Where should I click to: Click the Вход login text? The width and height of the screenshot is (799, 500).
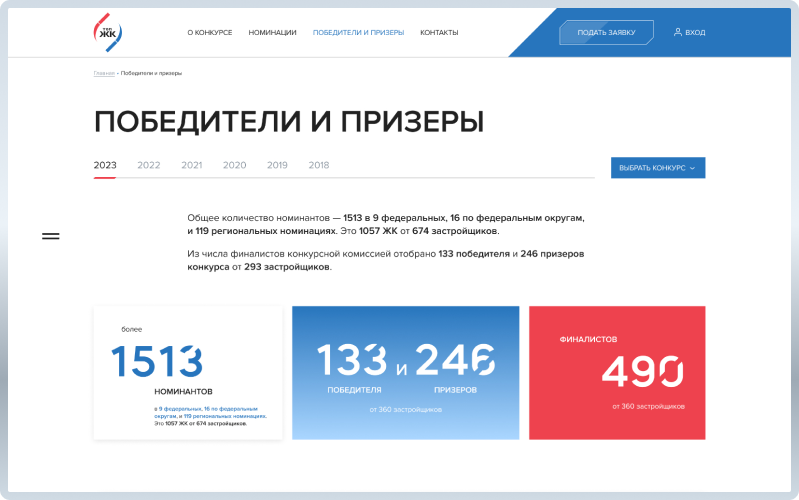point(695,33)
